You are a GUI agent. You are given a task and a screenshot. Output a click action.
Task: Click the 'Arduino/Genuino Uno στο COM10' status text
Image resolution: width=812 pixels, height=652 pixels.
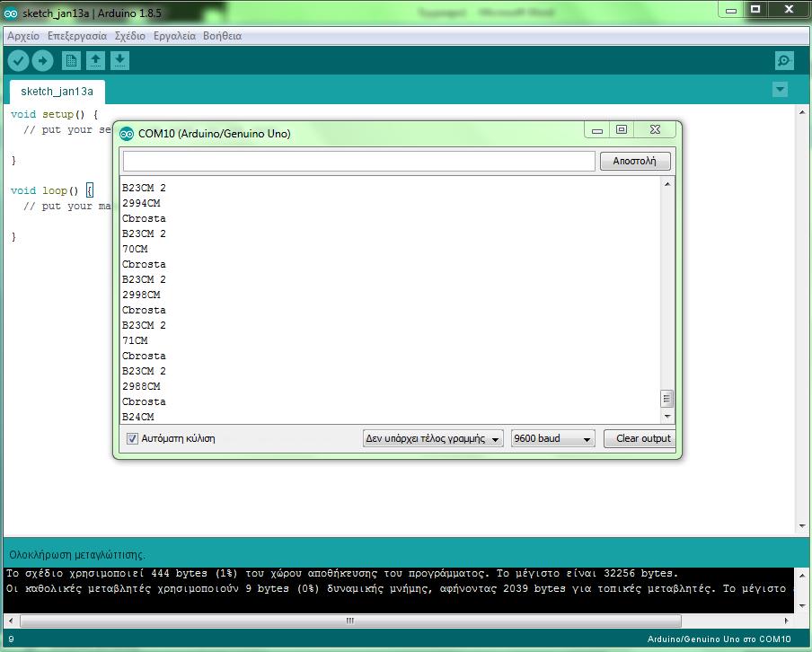click(719, 639)
